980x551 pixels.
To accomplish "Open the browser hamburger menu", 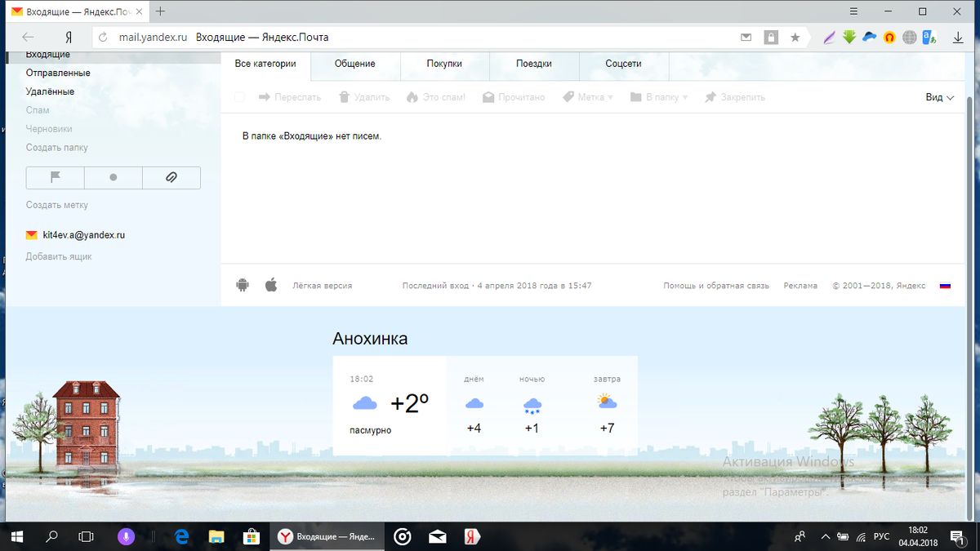I will (853, 11).
